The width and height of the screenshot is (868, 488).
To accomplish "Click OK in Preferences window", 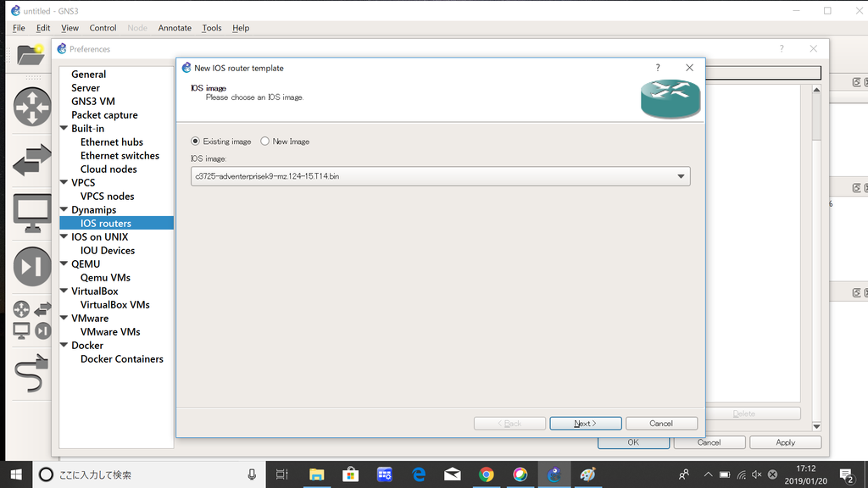I will pos(633,442).
